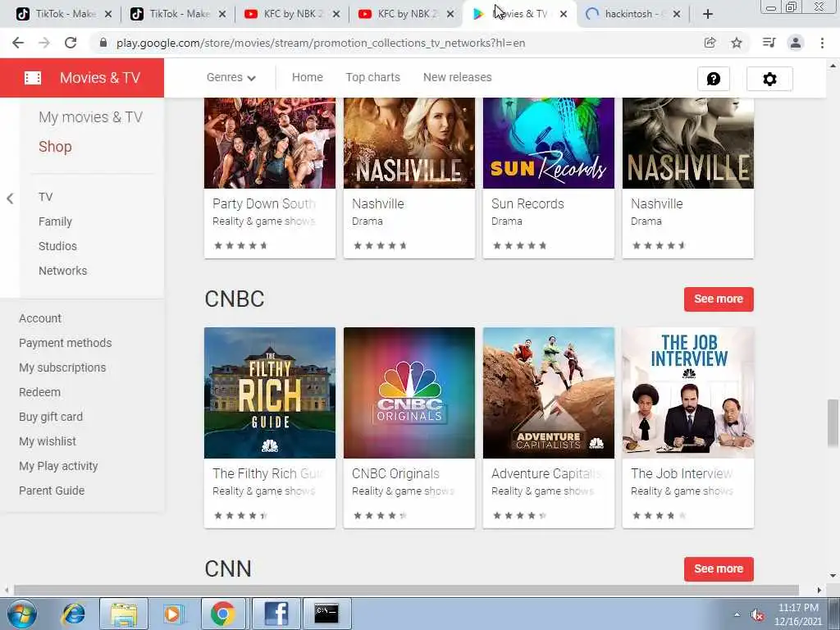This screenshot has height=630, width=840.
Task: Click the Movies & TV film icon
Action: click(33, 78)
